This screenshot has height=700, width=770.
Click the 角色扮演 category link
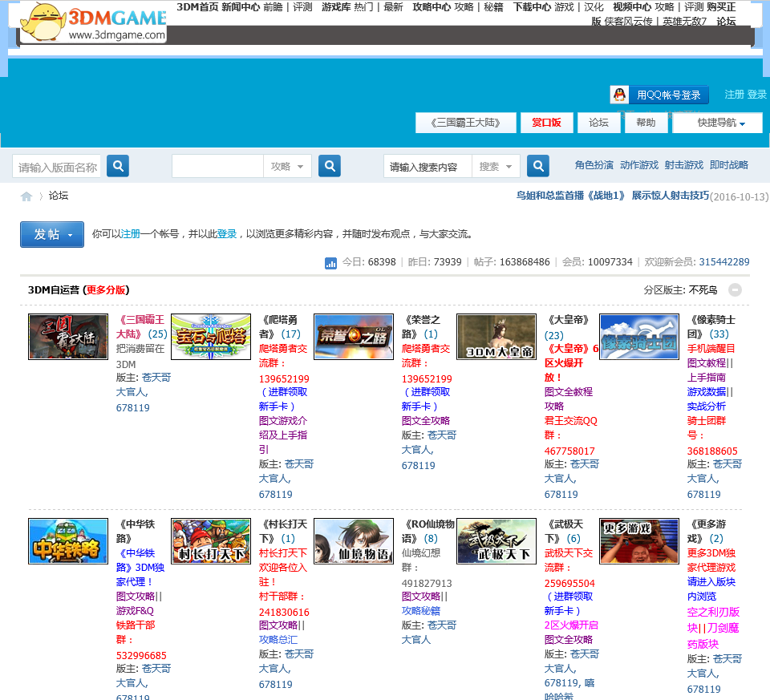[594, 165]
